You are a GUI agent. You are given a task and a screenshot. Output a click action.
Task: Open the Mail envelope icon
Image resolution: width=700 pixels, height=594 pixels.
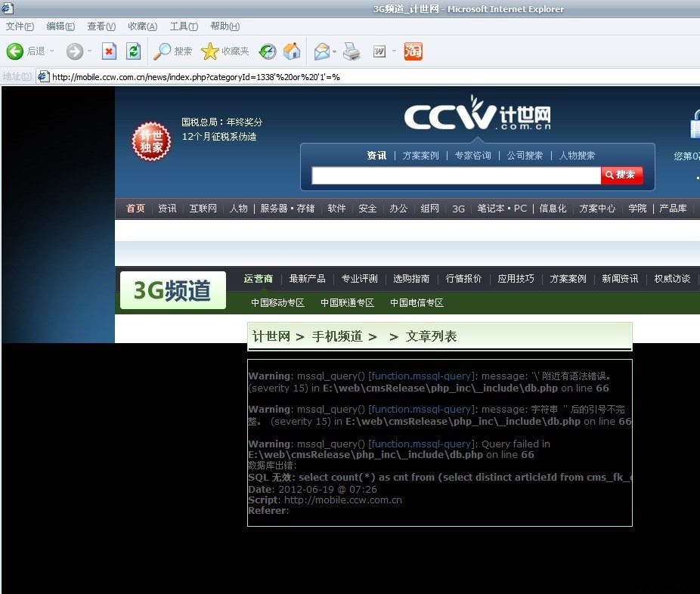tap(322, 51)
